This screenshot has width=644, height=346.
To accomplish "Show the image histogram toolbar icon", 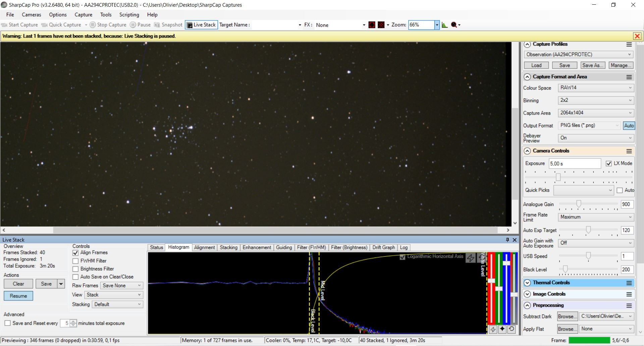I will [x=445, y=25].
